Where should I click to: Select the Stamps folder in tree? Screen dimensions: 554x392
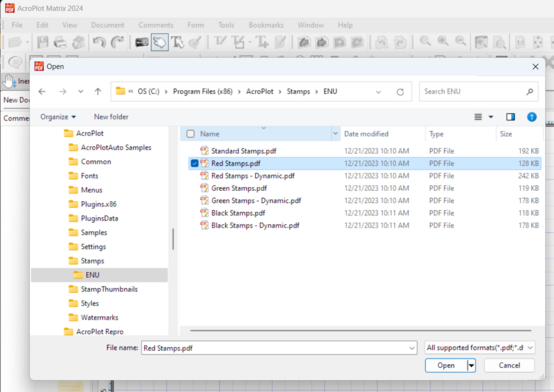tap(92, 261)
